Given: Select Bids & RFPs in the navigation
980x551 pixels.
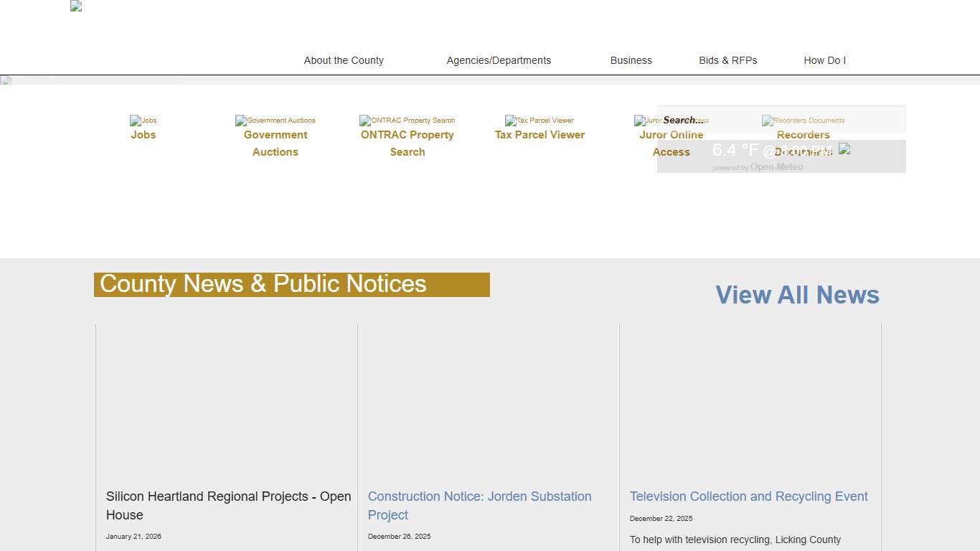Looking at the screenshot, I should pyautogui.click(x=727, y=60).
